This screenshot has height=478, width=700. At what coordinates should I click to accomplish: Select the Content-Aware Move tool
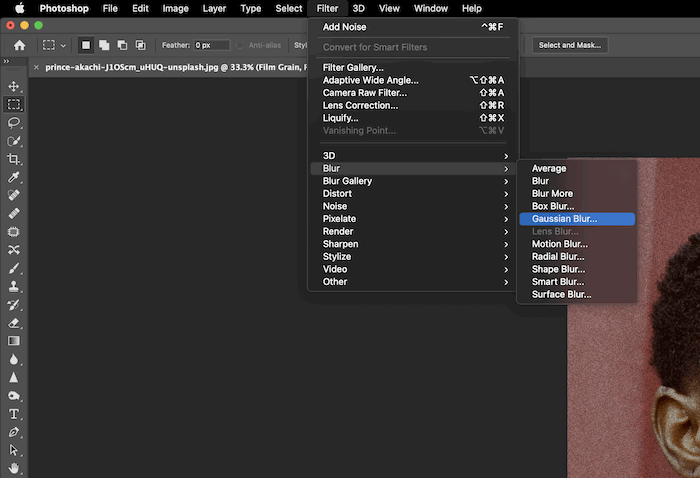tap(14, 250)
